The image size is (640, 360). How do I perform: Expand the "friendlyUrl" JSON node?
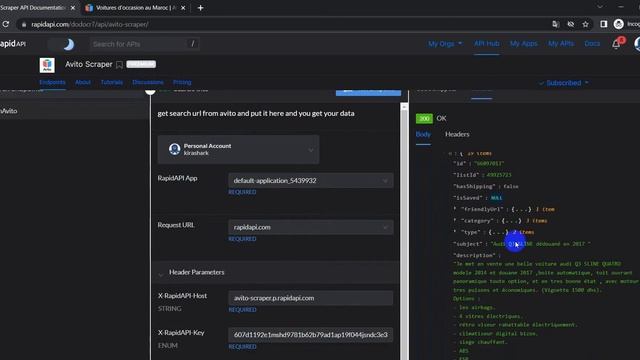pyautogui.click(x=455, y=209)
